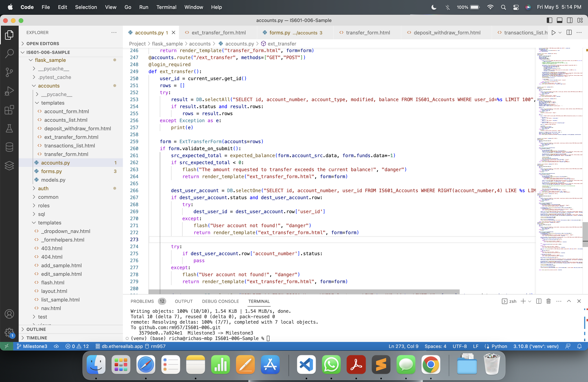This screenshot has width=588, height=382.
Task: Click the Spaces: 4 indentation setting
Action: pos(435,346)
